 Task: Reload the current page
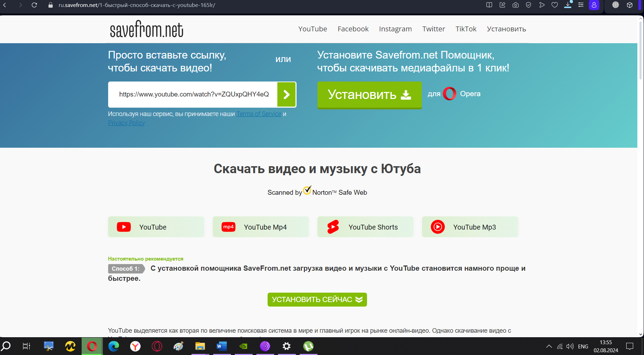click(x=34, y=5)
